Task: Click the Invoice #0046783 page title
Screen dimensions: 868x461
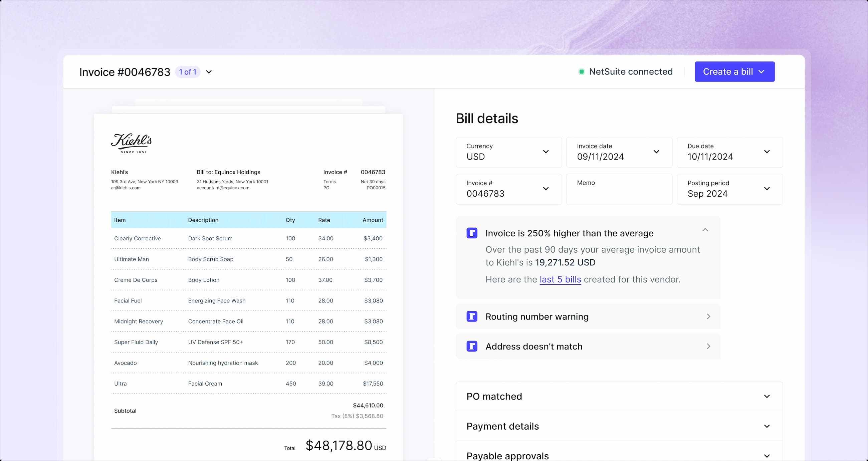Action: point(125,72)
